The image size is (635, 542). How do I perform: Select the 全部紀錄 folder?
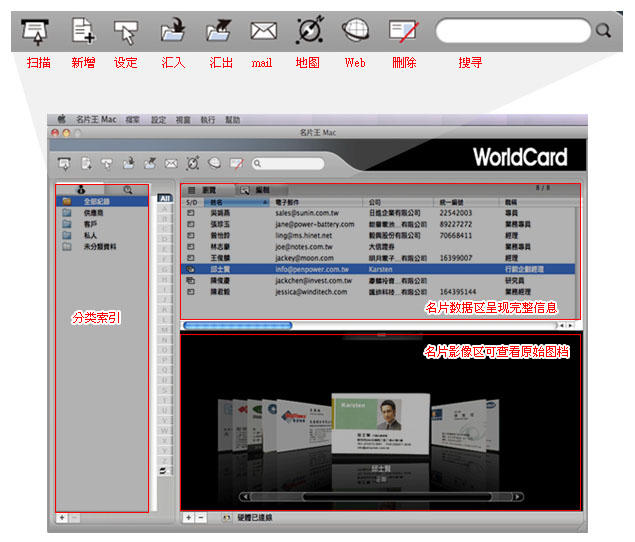click(102, 201)
